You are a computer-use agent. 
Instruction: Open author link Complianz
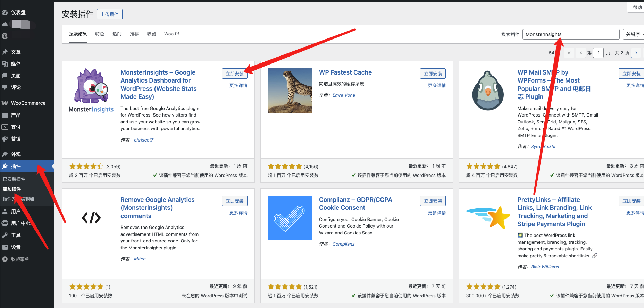point(343,244)
